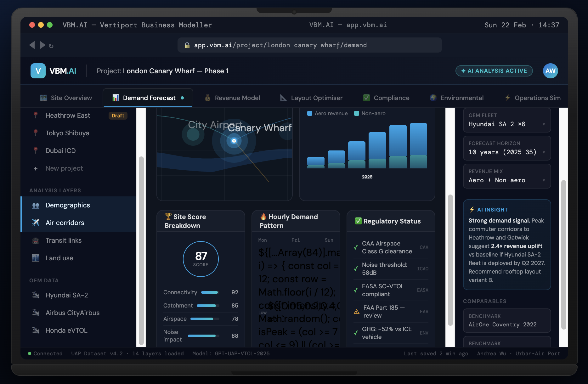This screenshot has width=588, height=384.
Task: Toggle the Demographics analysis layer
Action: coord(79,205)
